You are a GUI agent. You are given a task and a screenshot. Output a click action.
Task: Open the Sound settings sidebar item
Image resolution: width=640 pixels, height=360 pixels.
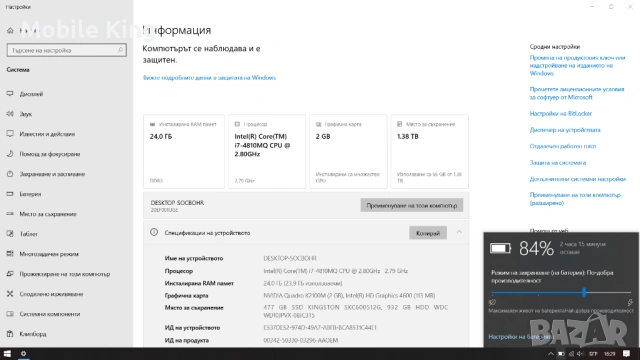click(26, 114)
